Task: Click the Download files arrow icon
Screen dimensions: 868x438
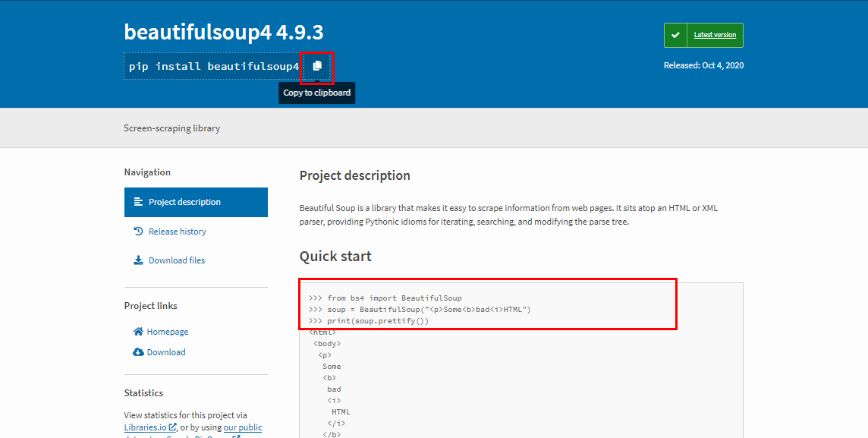Action: click(138, 260)
